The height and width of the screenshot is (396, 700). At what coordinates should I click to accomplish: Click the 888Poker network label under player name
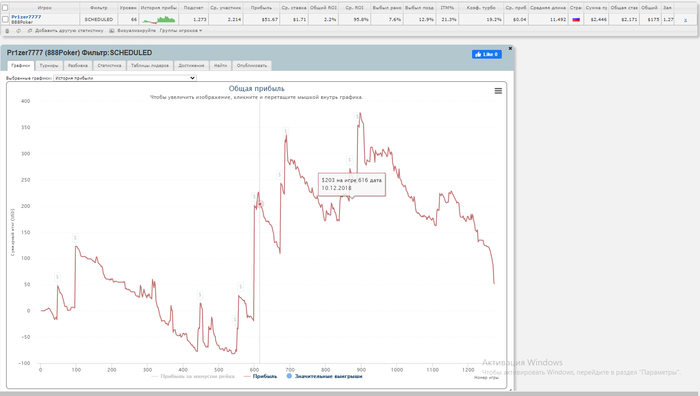point(22,22)
